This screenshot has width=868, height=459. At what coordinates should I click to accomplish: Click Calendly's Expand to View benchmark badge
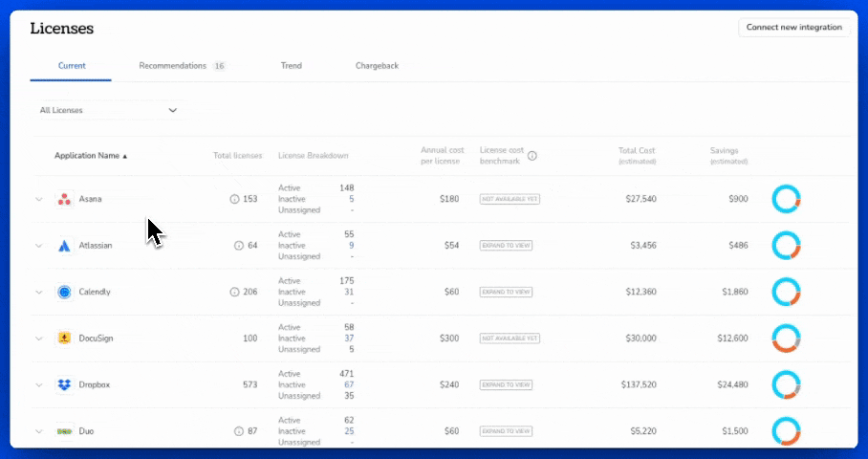click(x=506, y=292)
